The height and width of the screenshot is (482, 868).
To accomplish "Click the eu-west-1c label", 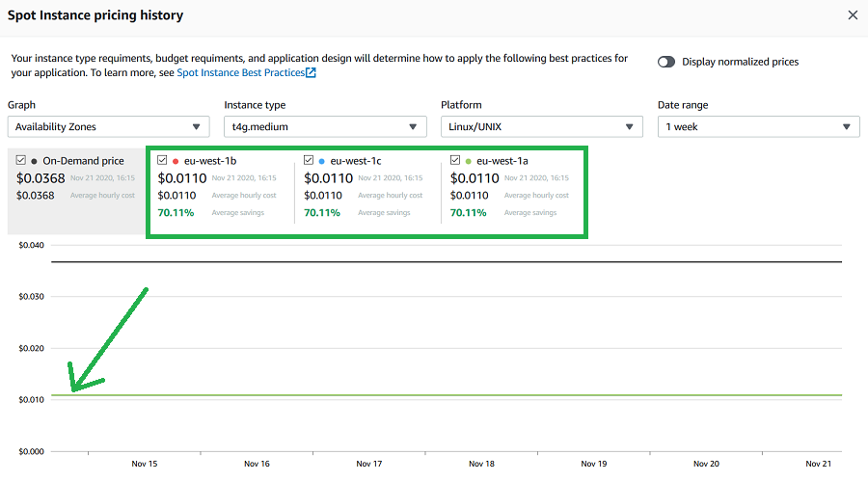I will (356, 161).
